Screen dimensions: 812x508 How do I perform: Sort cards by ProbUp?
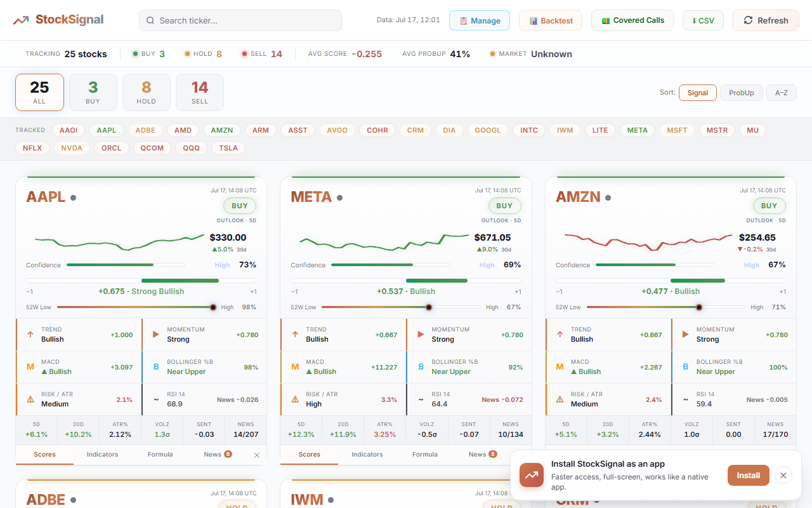[742, 93]
